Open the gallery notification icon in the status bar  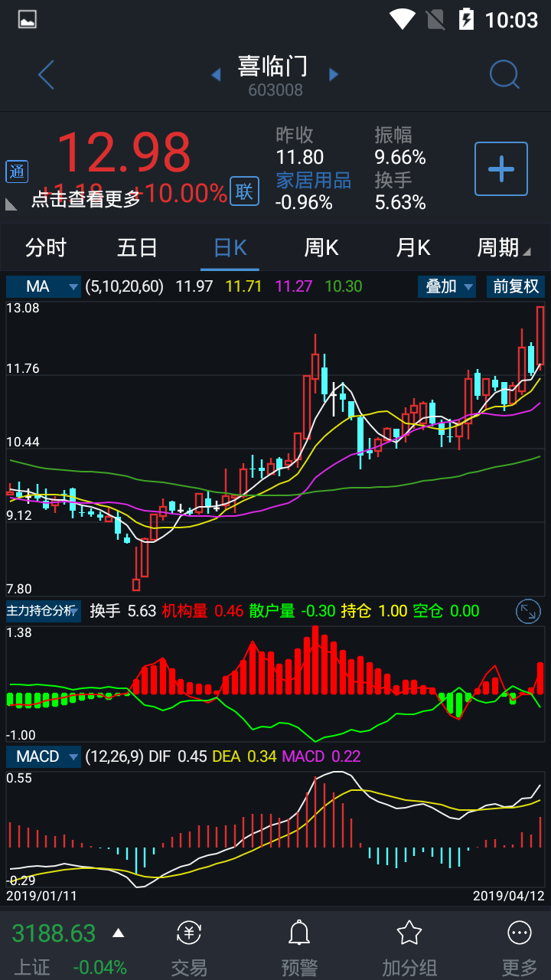coord(28,20)
